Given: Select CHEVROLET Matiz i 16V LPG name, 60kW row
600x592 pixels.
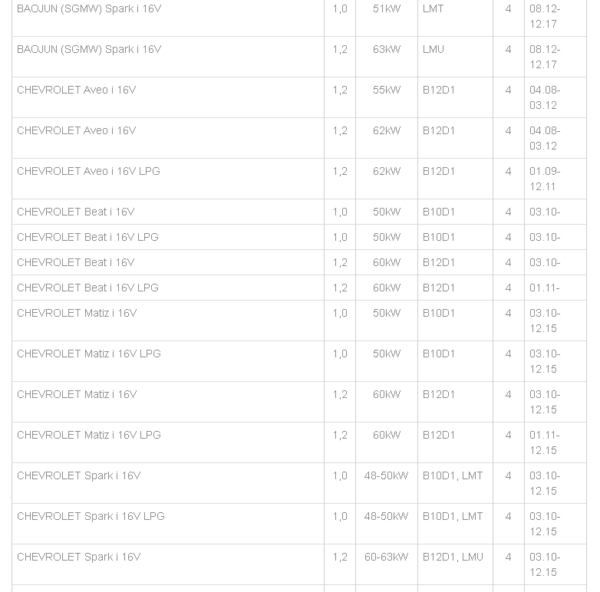Looking at the screenshot, I should point(88,435).
